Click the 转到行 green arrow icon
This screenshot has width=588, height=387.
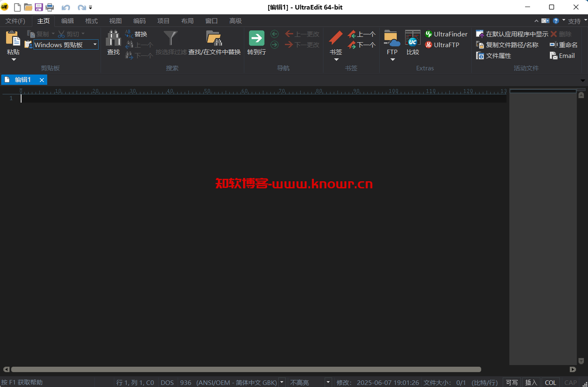click(x=256, y=38)
